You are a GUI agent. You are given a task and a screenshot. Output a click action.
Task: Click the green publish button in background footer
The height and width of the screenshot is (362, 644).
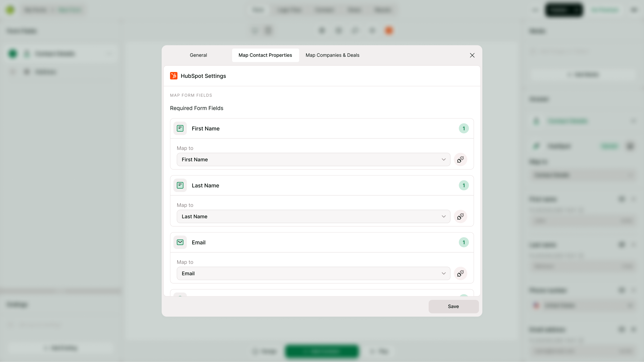pyautogui.click(x=322, y=351)
